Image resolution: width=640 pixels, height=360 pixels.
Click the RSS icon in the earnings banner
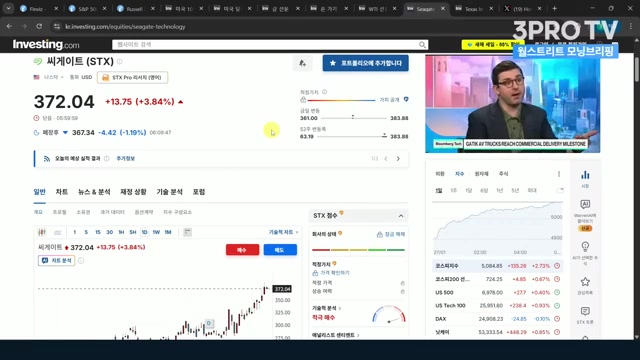pos(47,159)
